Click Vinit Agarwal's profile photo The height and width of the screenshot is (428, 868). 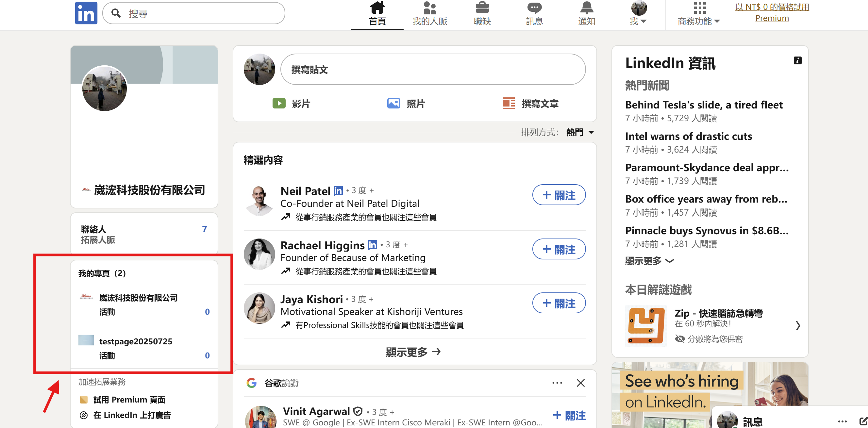click(x=260, y=417)
